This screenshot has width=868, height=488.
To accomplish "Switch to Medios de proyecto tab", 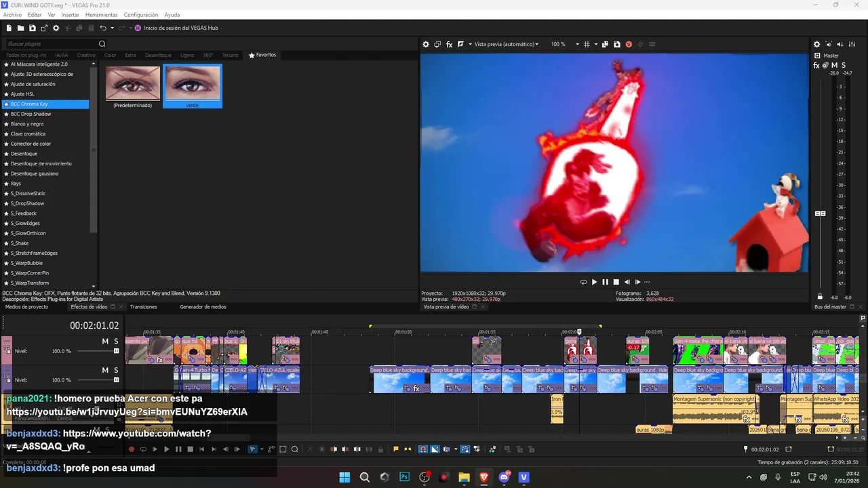I will (26, 307).
